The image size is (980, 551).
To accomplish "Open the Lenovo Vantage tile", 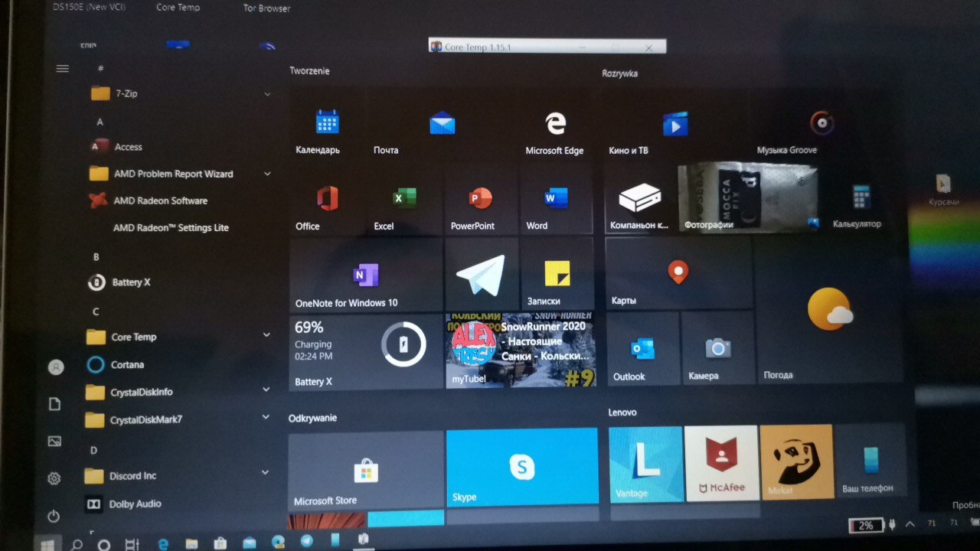I will coord(645,465).
